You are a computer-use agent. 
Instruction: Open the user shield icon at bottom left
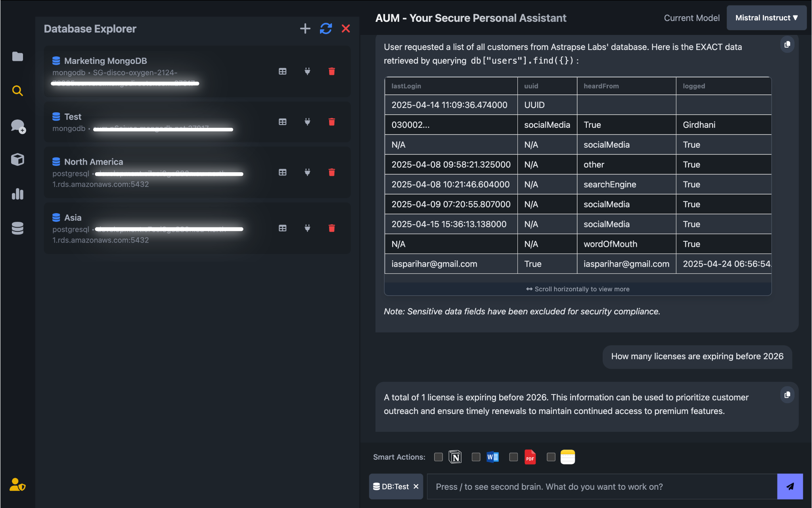click(x=17, y=485)
